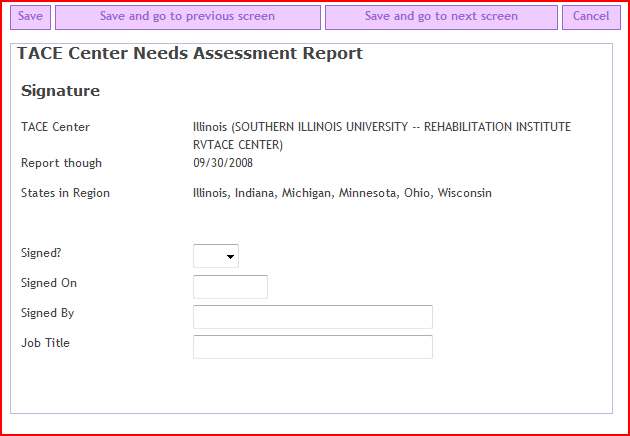Click the Signed By label
The image size is (630, 436).
[47, 313]
